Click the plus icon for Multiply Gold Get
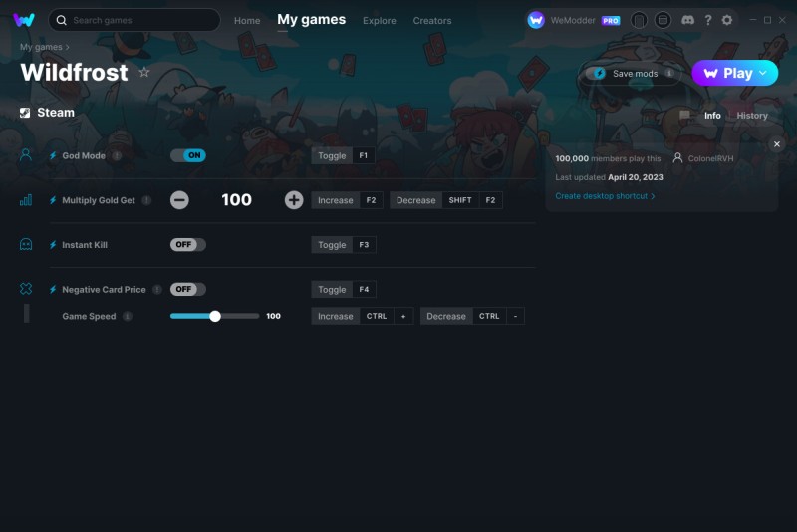The width and height of the screenshot is (797, 532). (x=294, y=200)
